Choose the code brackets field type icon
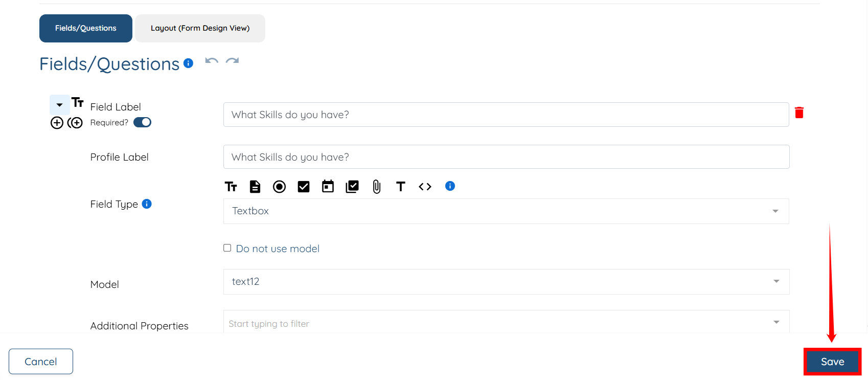Screen dimensions: 868x380 tap(425, 187)
